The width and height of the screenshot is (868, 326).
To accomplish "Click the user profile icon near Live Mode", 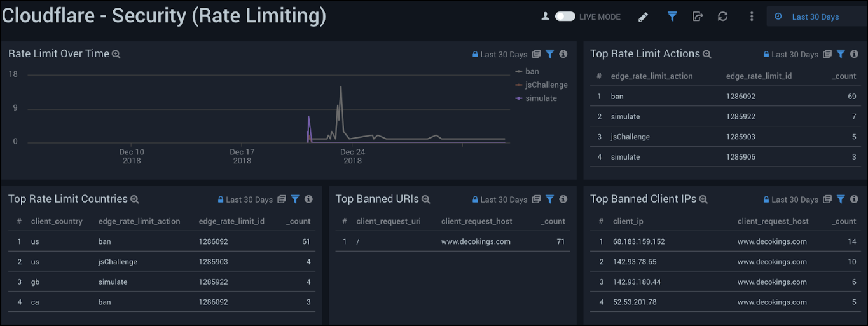I will (545, 17).
